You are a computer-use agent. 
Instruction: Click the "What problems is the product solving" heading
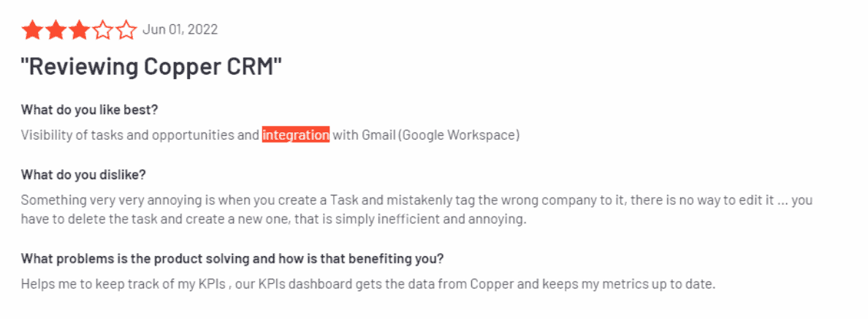232,258
